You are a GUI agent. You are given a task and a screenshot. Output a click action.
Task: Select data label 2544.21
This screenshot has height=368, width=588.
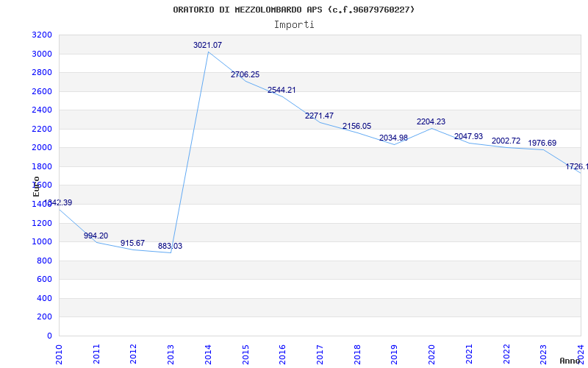[282, 90]
